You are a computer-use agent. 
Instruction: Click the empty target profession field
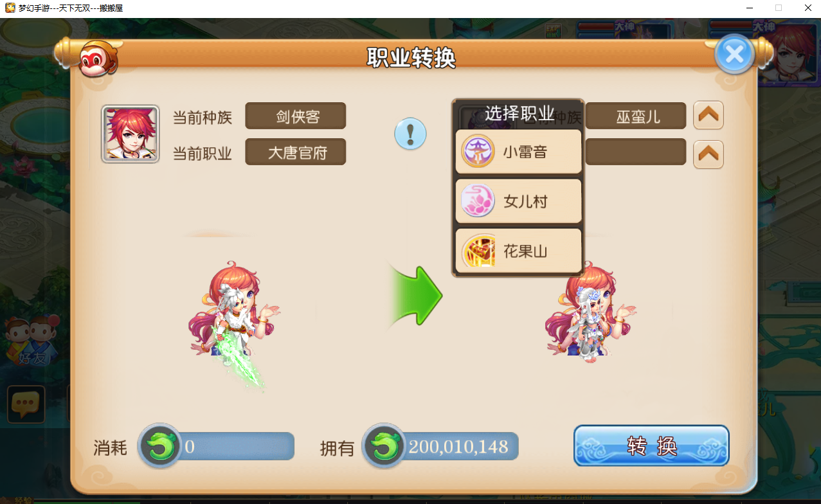pyautogui.click(x=636, y=152)
